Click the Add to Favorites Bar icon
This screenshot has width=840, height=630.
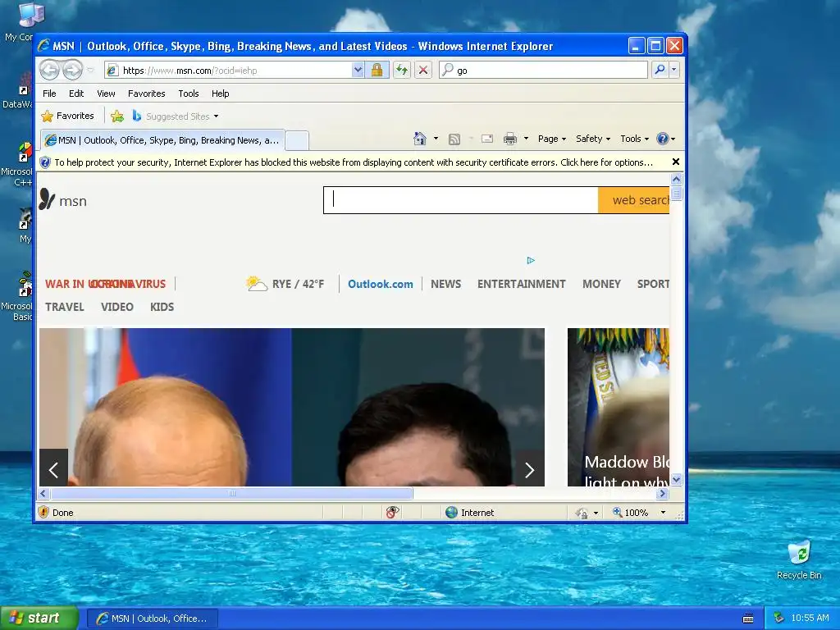[117, 116]
